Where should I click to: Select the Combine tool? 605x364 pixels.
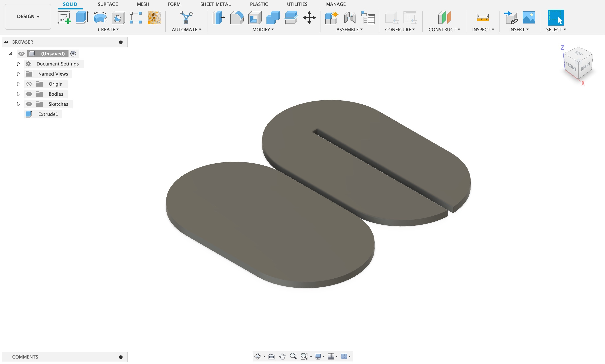(x=273, y=17)
